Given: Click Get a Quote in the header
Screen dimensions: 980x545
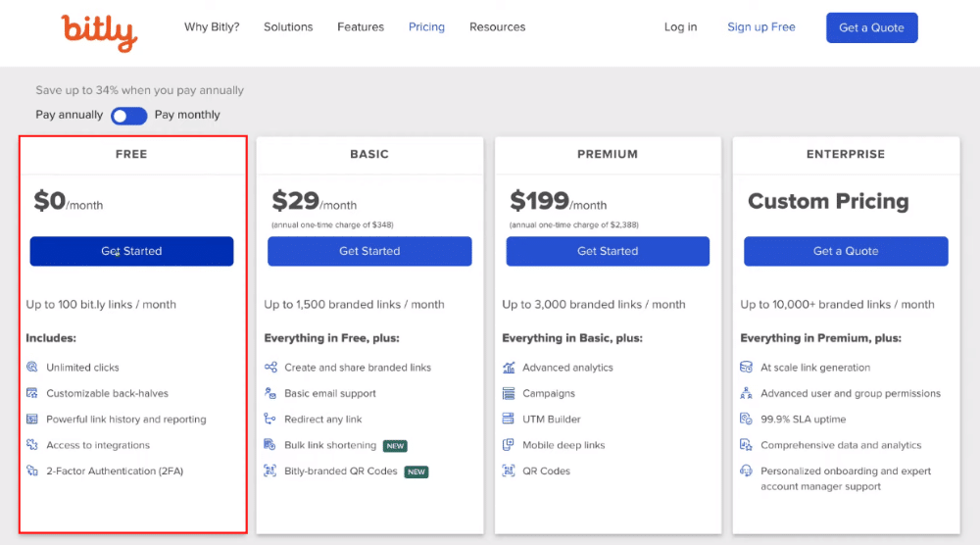Looking at the screenshot, I should tap(872, 27).
